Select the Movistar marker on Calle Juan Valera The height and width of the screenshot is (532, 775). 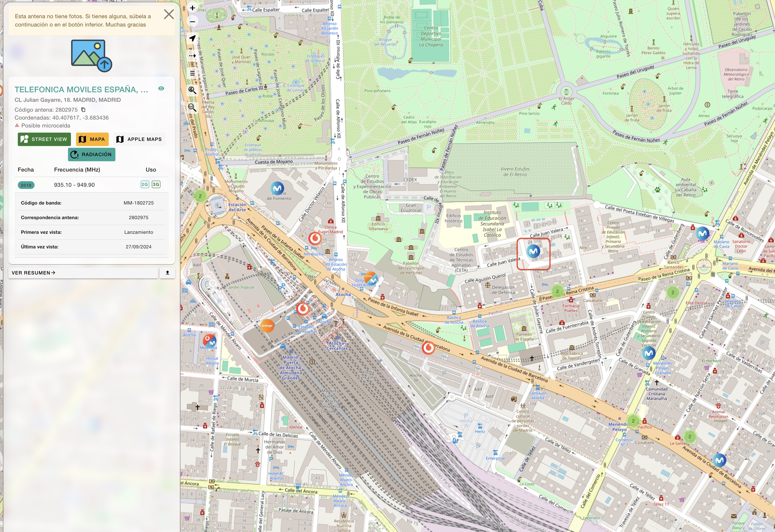[x=533, y=251]
